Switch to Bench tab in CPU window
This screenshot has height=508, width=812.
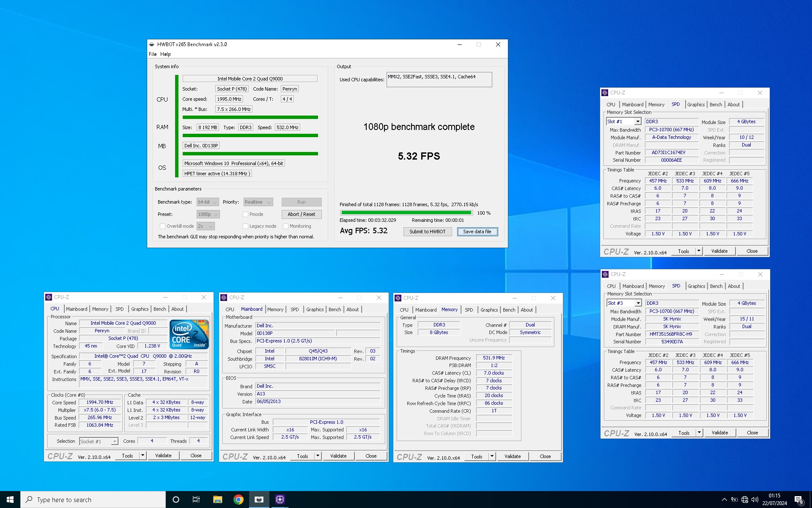[x=159, y=309]
